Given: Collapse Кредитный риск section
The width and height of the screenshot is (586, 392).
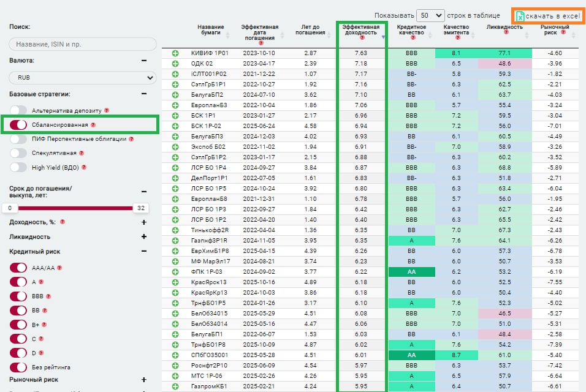Looking at the screenshot, I should click(144, 251).
